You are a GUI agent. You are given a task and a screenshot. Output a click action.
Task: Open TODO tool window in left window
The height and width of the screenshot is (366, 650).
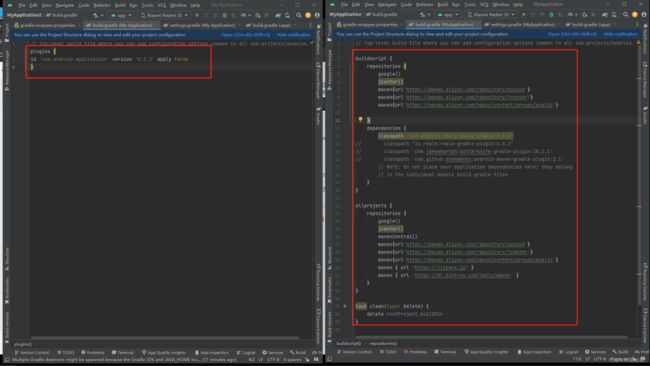pyautogui.click(x=65, y=353)
